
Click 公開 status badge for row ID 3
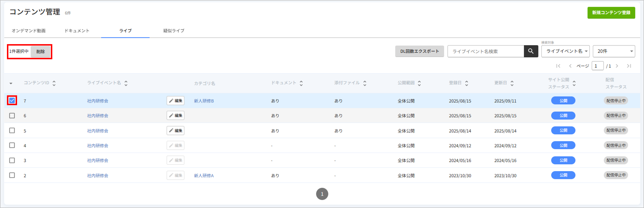[563, 160]
